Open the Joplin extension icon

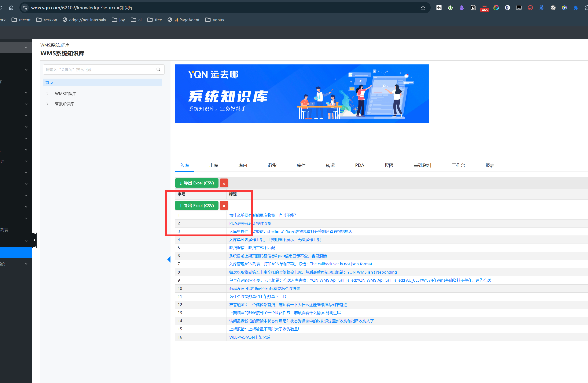point(530,8)
